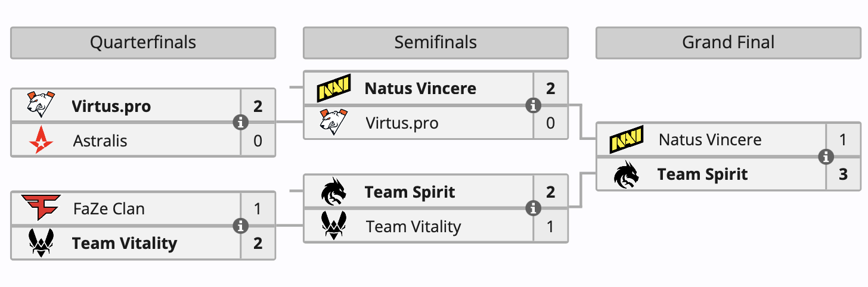Open Astralis team name link
Screen dimensions: 868x287
click(x=100, y=141)
